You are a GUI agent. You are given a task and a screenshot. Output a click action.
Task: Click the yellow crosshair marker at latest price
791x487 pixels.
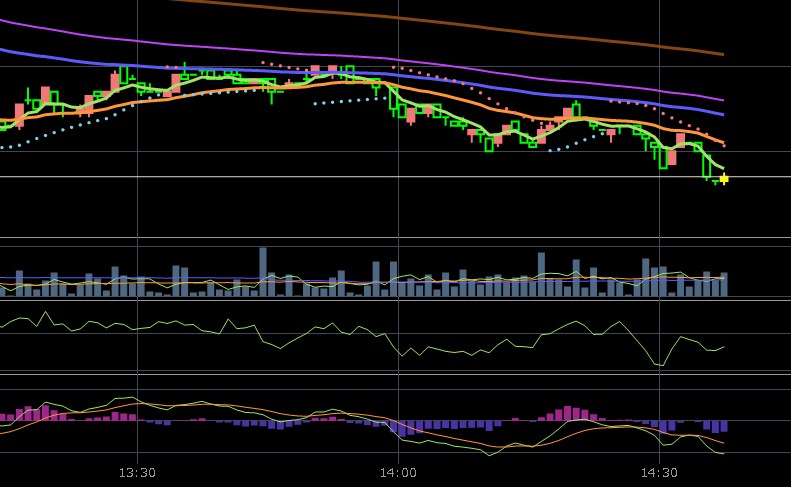pos(724,179)
